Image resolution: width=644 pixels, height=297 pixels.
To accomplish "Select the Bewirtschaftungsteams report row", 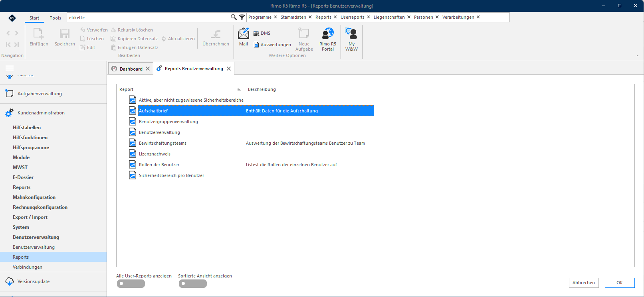I will tap(251, 143).
